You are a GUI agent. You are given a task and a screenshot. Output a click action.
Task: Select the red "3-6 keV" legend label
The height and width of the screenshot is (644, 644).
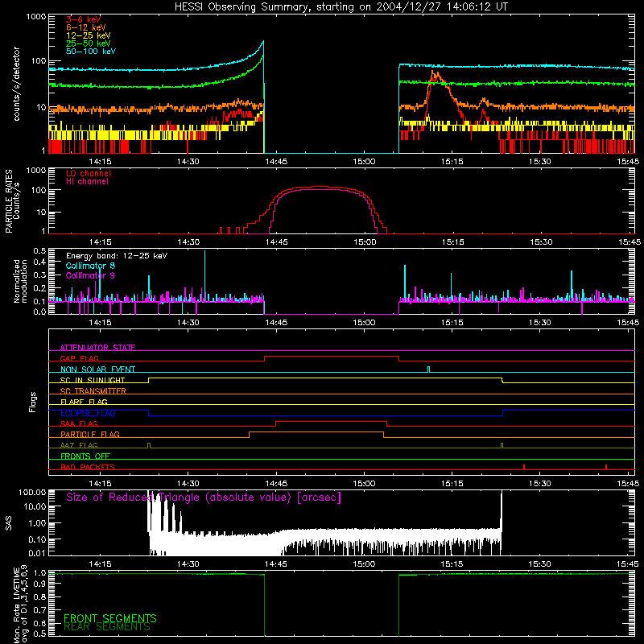[84, 19]
